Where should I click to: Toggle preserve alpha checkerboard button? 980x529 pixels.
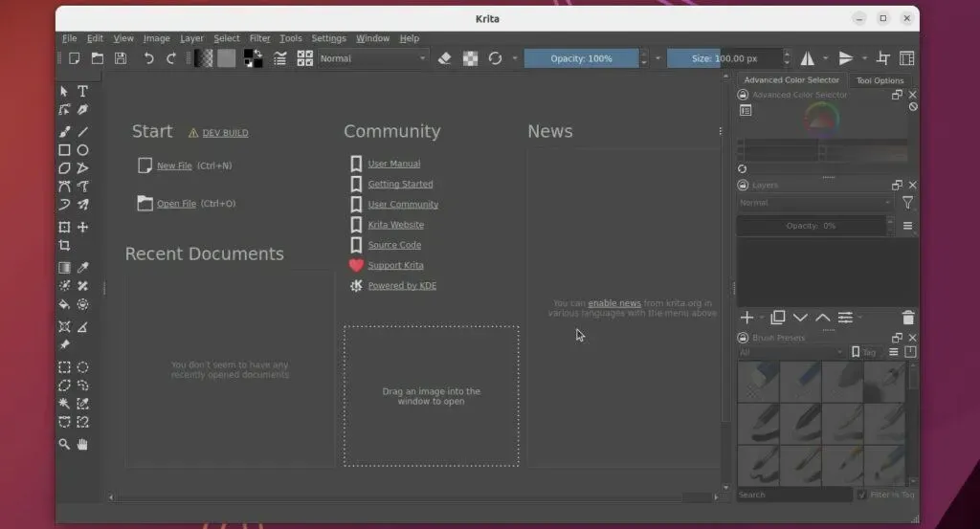click(x=470, y=58)
